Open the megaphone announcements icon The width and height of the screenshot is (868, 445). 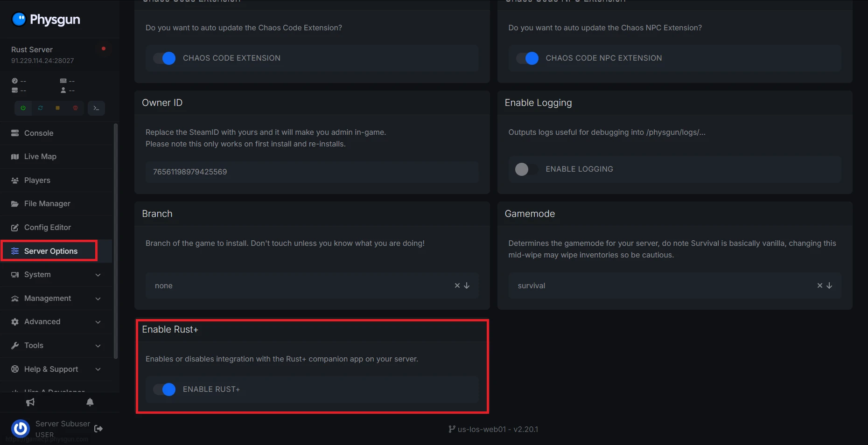[x=30, y=402]
